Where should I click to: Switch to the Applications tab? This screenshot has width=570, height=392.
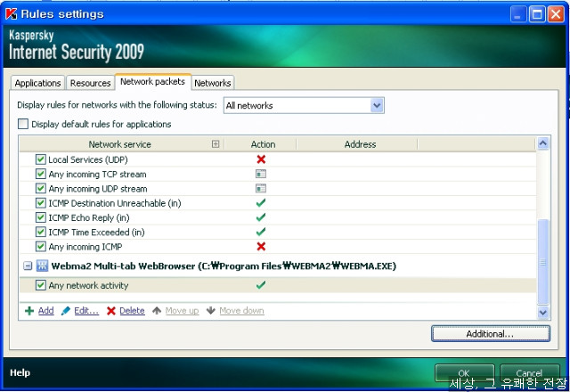coord(37,83)
